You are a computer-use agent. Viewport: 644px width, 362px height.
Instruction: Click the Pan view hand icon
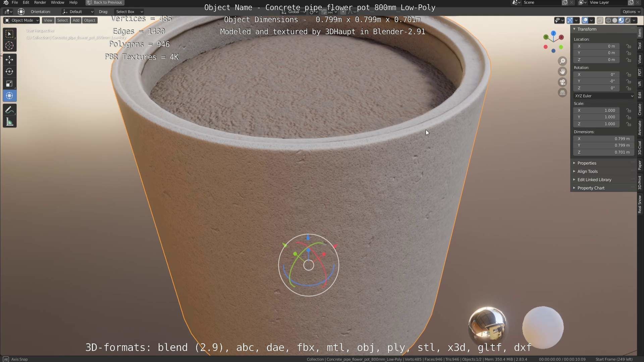562,71
